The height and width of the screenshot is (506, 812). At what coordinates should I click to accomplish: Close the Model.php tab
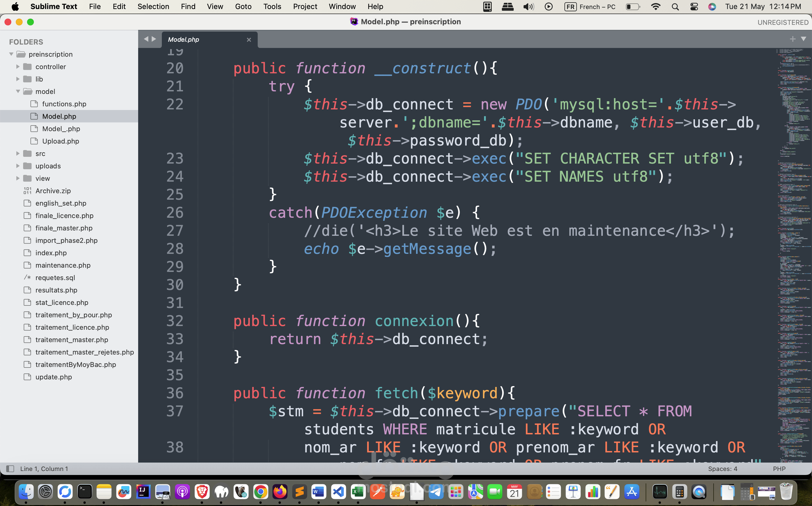click(249, 39)
